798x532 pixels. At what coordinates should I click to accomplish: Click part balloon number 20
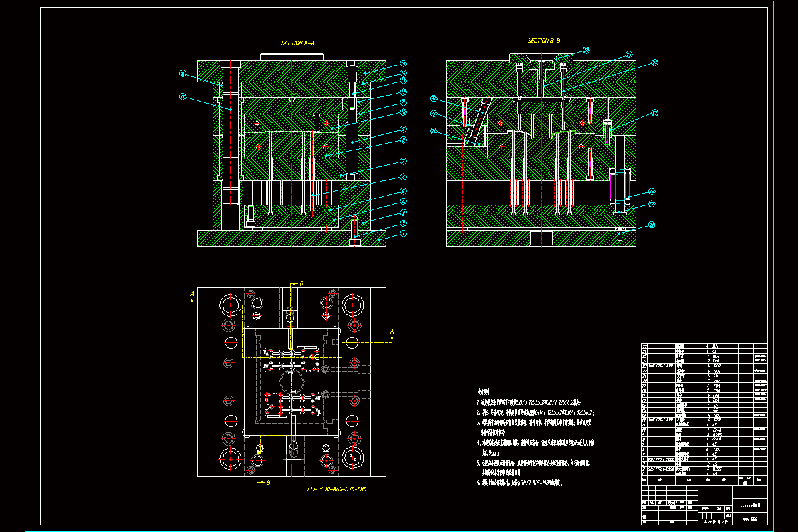(434, 132)
